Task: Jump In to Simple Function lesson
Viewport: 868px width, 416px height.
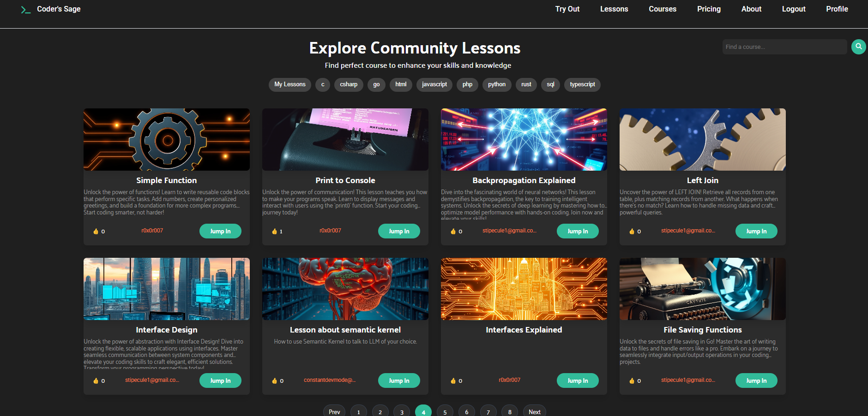Action: point(220,231)
